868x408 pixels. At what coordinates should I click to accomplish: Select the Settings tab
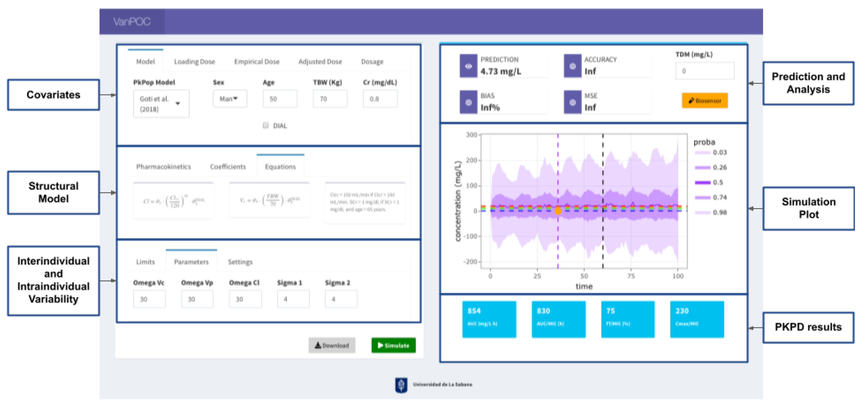coord(240,262)
